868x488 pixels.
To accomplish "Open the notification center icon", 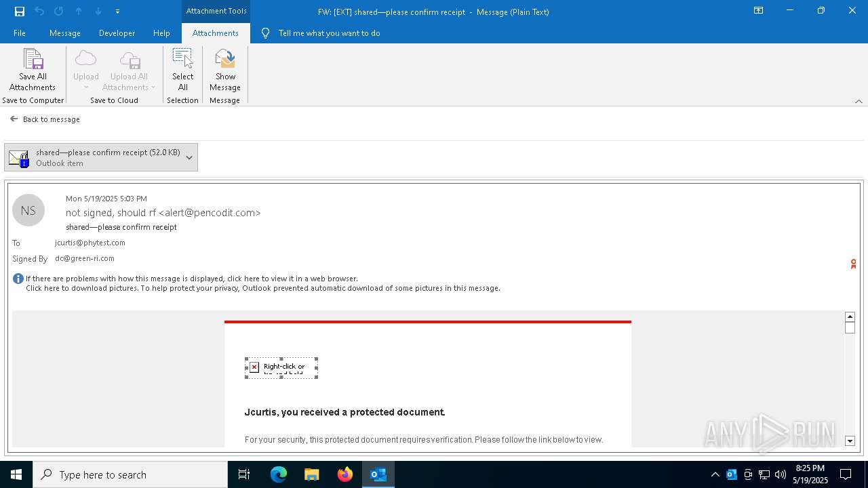I will pyautogui.click(x=846, y=474).
